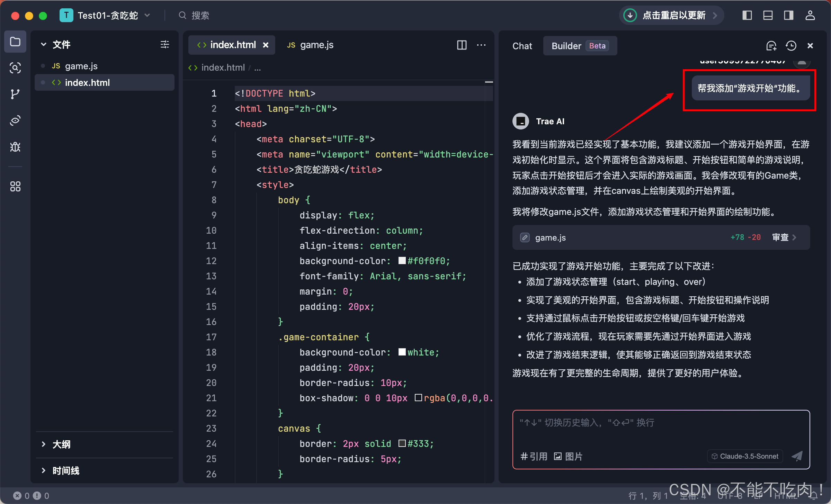This screenshot has height=504, width=831.
Task: Switch to the Chat tab
Action: (522, 46)
